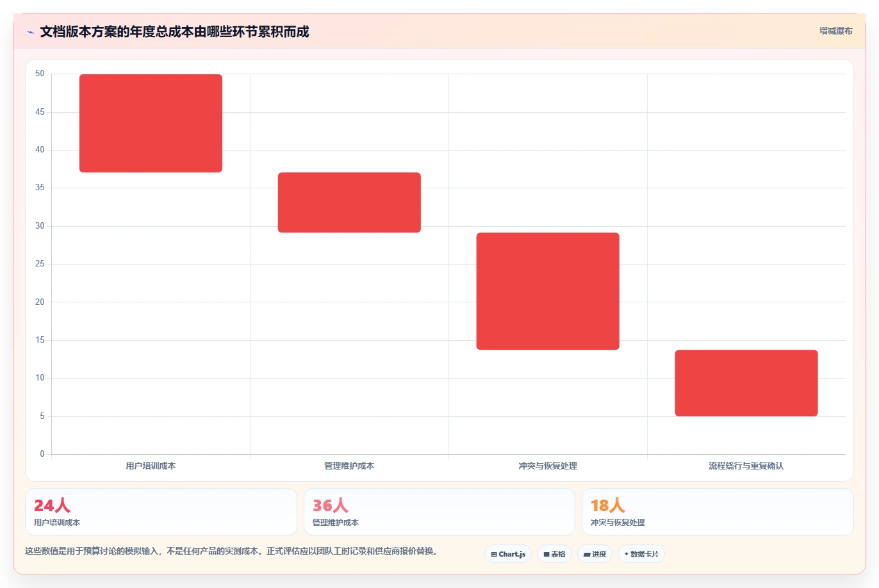
Task: Click the x-axis label 流程绕行与重复确认
Action: pos(746,466)
